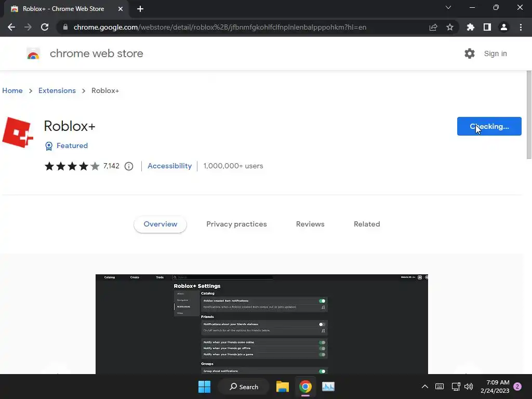Open network status tray icon
Viewport: 532px width, 399px height.
pos(456,387)
